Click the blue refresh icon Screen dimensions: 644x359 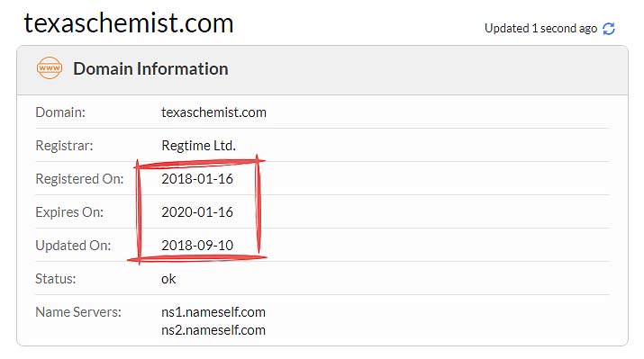[x=609, y=29]
